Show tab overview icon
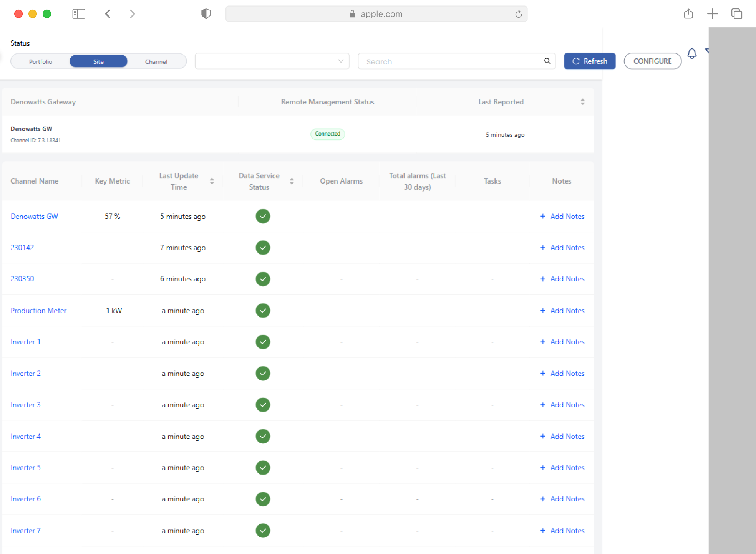Screen dimensions: 756x554 click(x=736, y=14)
